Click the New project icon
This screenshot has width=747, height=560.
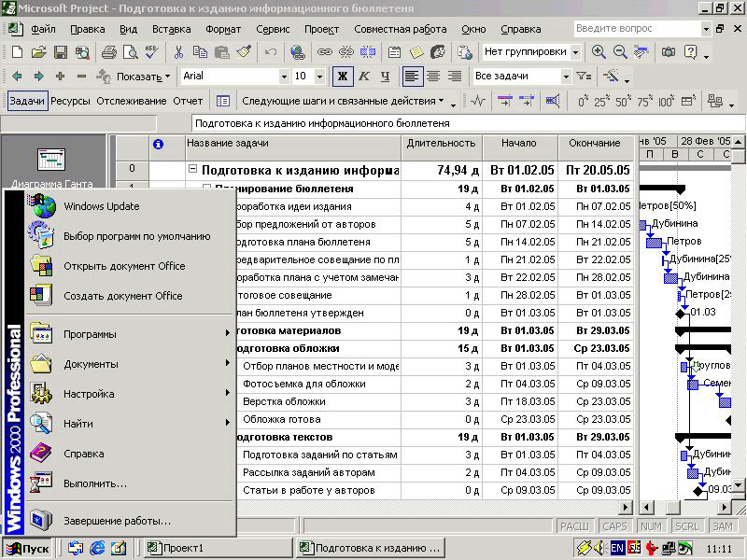pyautogui.click(x=17, y=52)
